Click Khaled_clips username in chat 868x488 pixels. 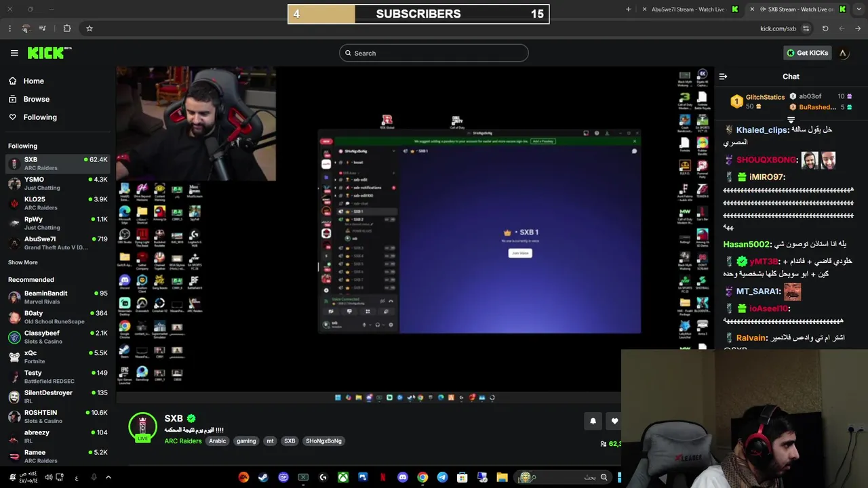[x=762, y=129]
